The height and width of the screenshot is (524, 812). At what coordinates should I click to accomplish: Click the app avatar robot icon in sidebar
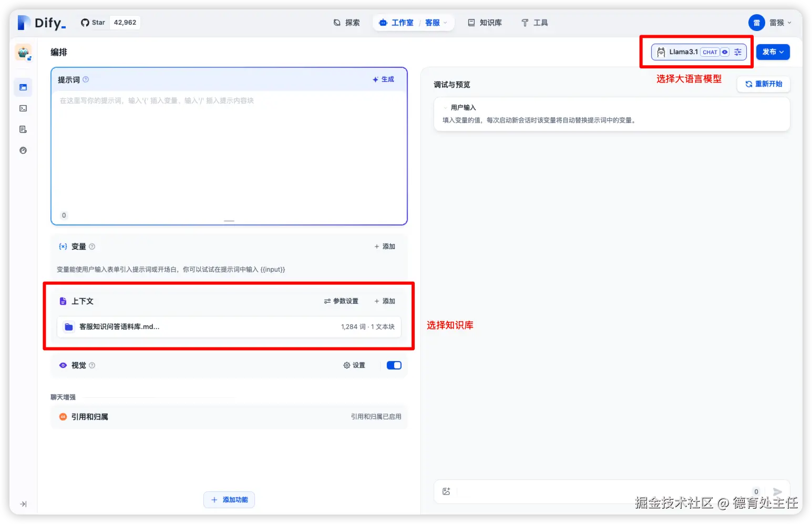coord(23,52)
